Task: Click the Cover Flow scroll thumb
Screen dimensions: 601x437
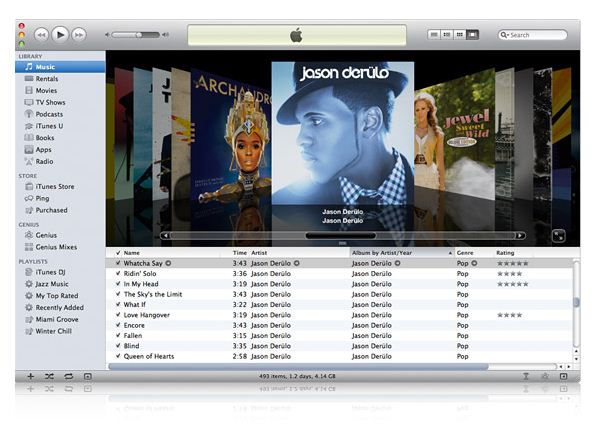Action: (x=341, y=236)
